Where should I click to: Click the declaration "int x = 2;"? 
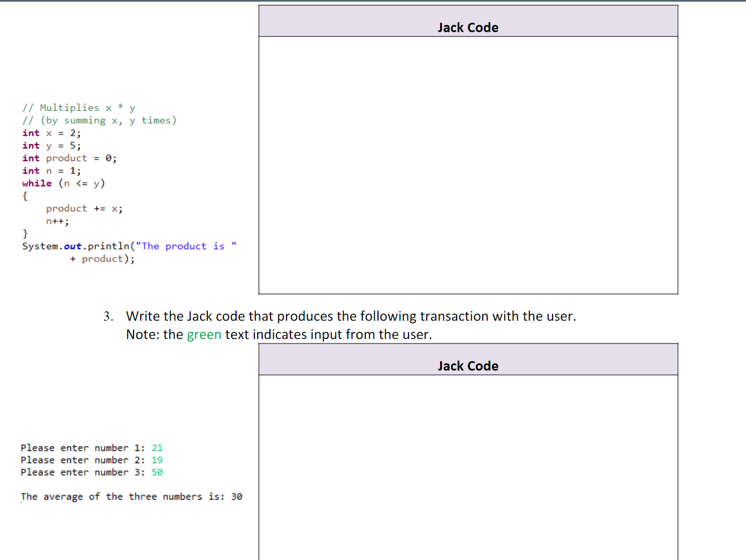tap(51, 133)
